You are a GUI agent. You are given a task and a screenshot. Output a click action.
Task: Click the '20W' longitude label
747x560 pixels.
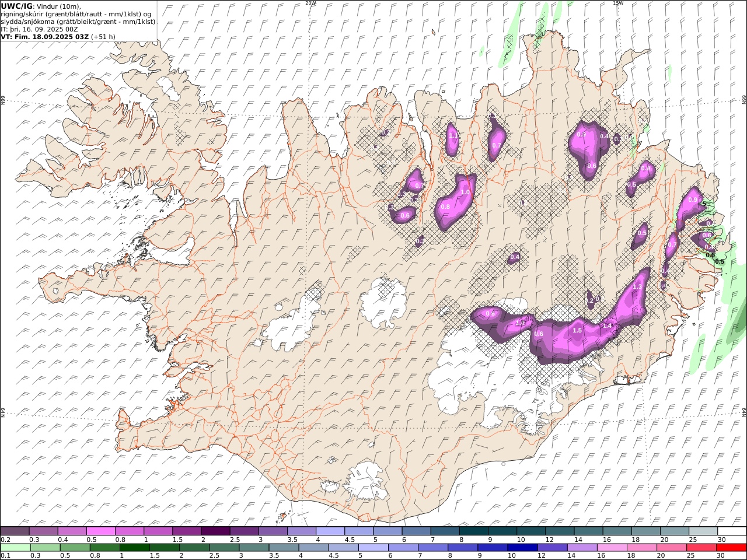click(311, 3)
